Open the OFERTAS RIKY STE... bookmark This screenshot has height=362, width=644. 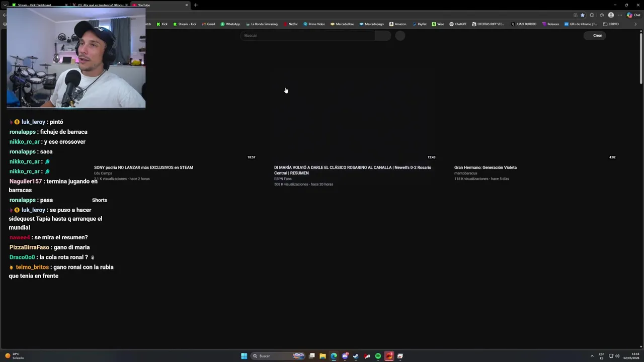tap(488, 24)
